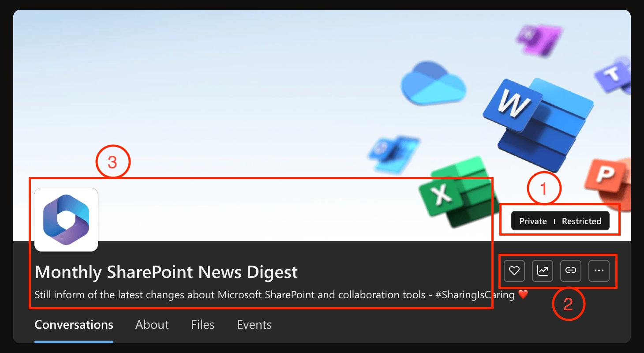Open the Events tab
644x353 pixels.
click(x=255, y=325)
